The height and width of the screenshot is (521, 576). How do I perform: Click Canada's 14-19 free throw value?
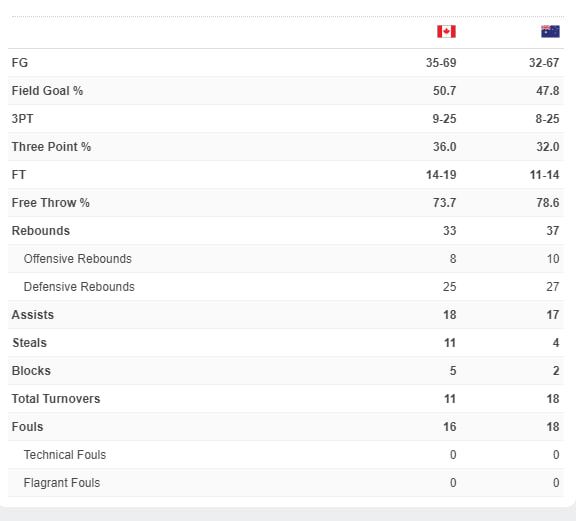441,175
